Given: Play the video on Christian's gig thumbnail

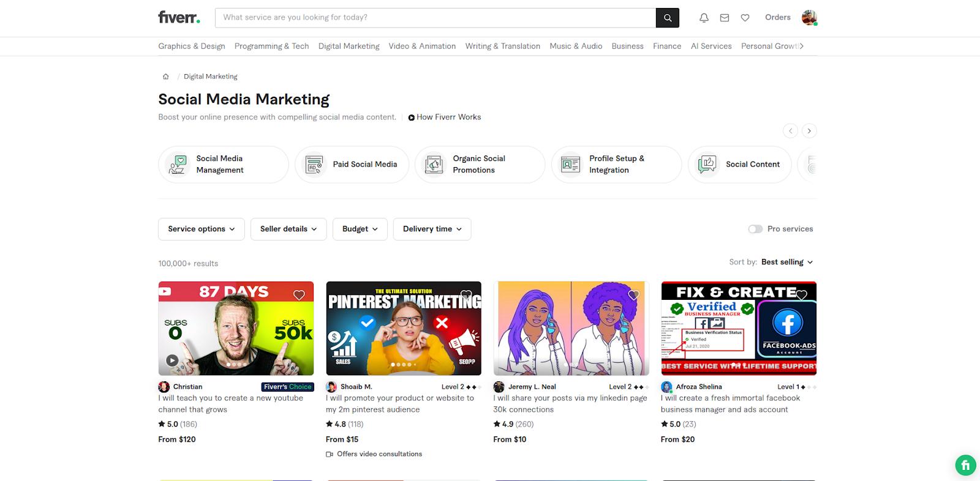Looking at the screenshot, I should coord(173,361).
